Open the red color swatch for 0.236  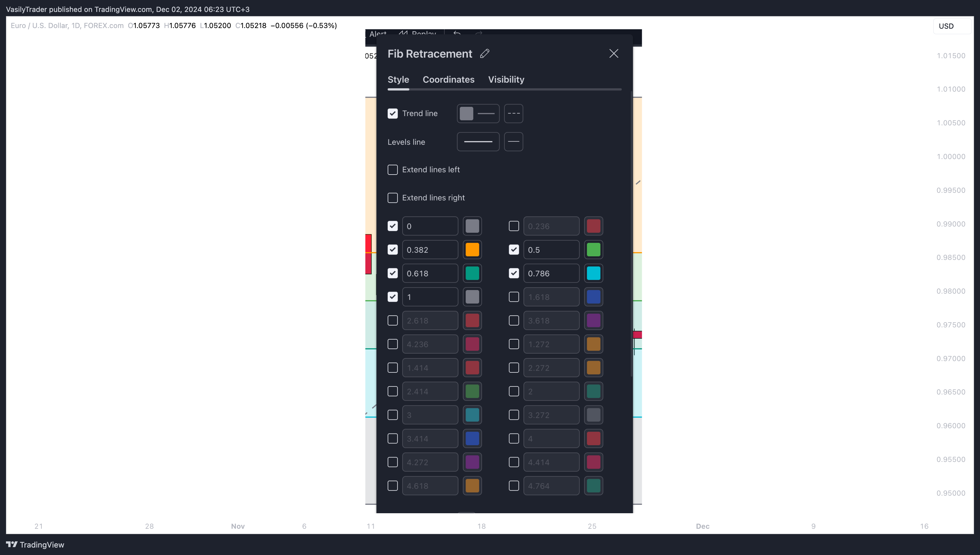593,226
